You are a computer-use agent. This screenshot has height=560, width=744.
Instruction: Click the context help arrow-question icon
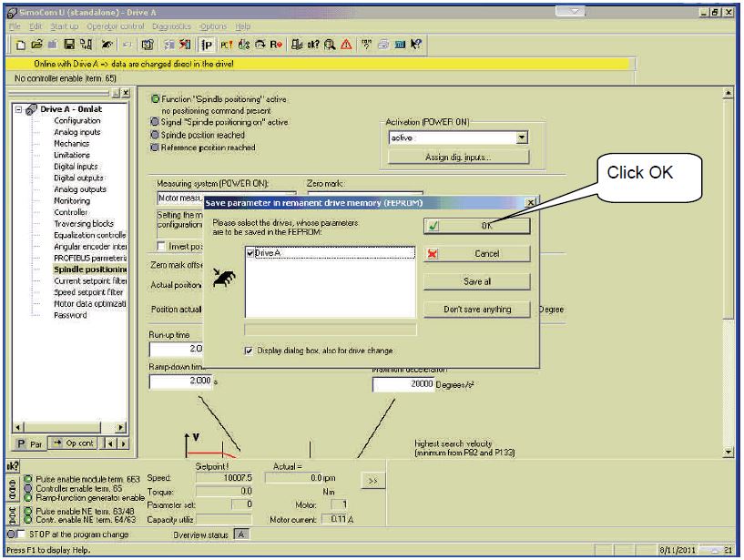click(416, 45)
